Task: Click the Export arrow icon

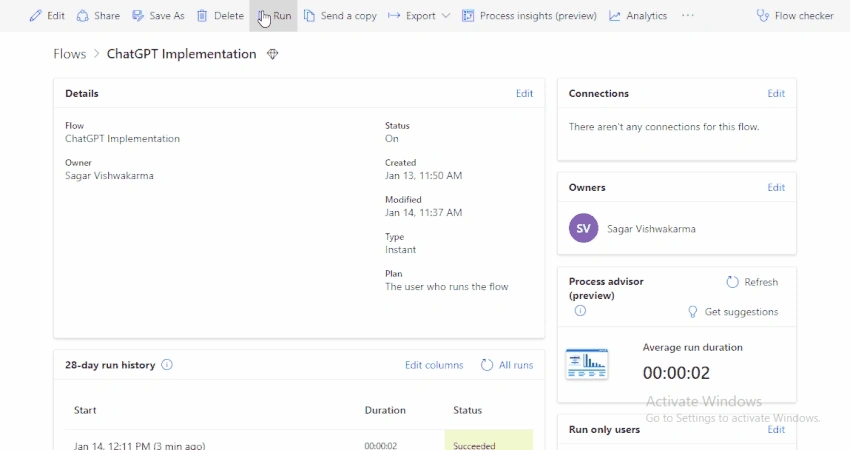Action: click(x=394, y=16)
